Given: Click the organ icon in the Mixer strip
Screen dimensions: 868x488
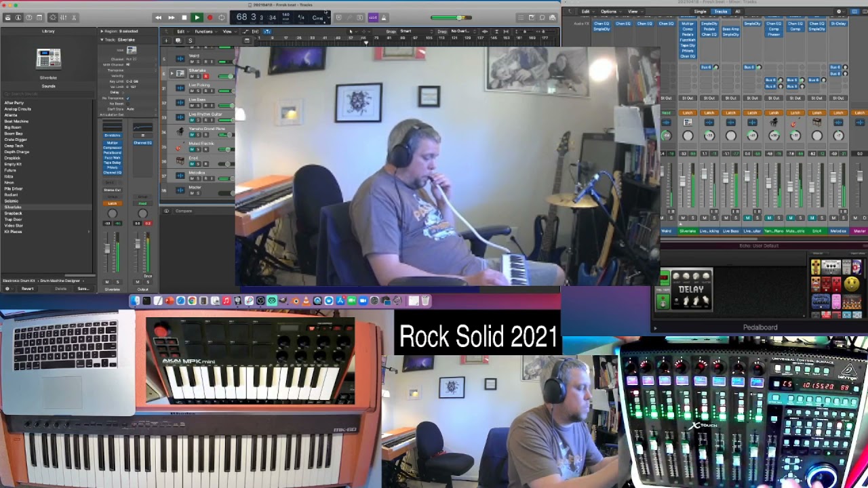Looking at the screenshot, I should pyautogui.click(x=817, y=122).
